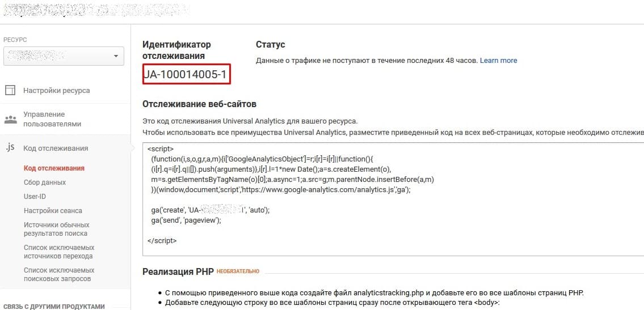Click the Реализация PHP heading

click(x=178, y=271)
